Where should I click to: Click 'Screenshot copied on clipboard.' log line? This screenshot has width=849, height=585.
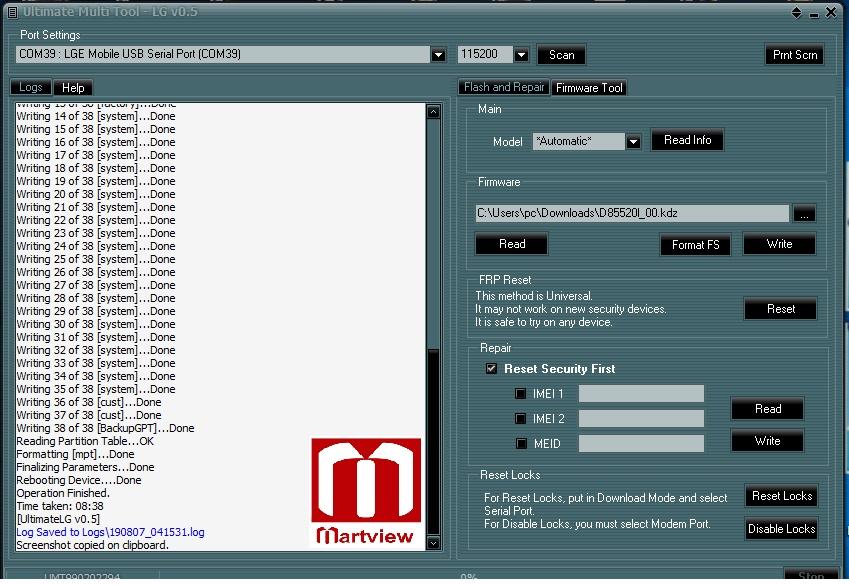click(92, 545)
